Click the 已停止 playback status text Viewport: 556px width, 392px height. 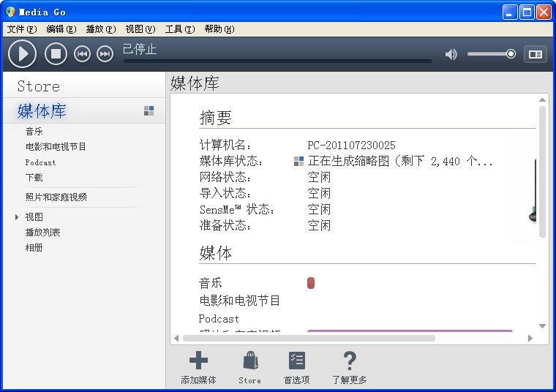click(140, 49)
